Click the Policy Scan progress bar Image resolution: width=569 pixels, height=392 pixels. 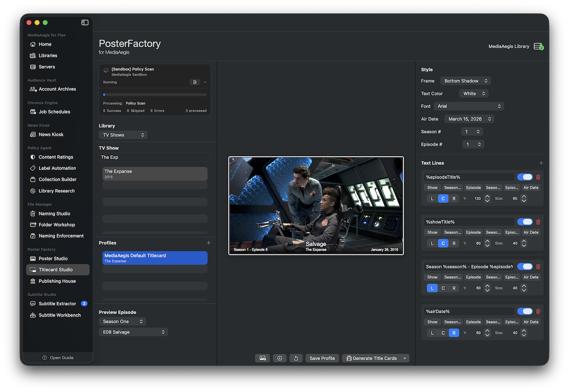pos(155,95)
